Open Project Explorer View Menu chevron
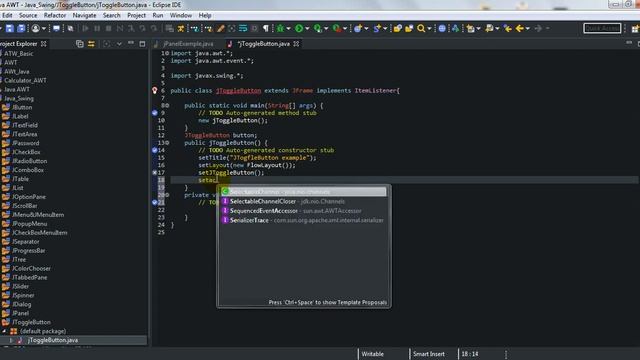Image resolution: width=640 pixels, height=360 pixels. 119,44
